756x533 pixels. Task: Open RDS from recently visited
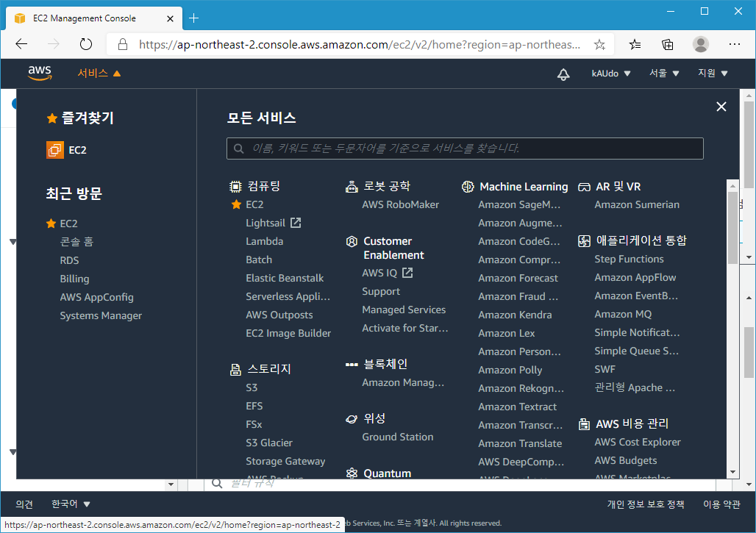(x=69, y=260)
